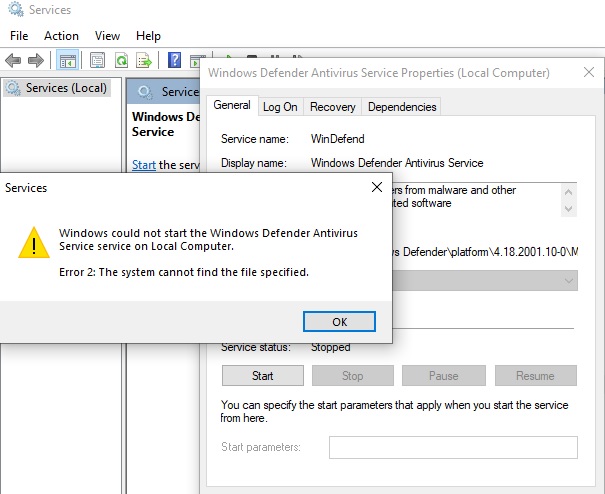Open the Startup type dropdown arrow
605x494 pixels.
(x=569, y=281)
